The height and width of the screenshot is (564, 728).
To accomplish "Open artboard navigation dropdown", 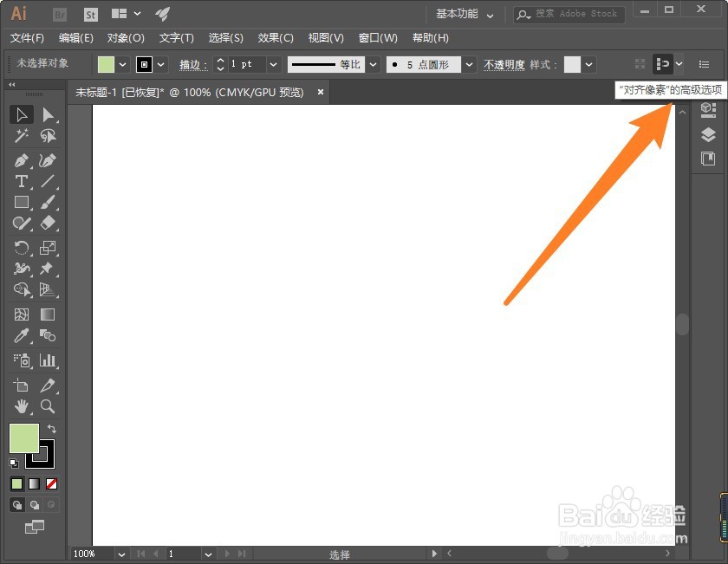I will coord(208,554).
